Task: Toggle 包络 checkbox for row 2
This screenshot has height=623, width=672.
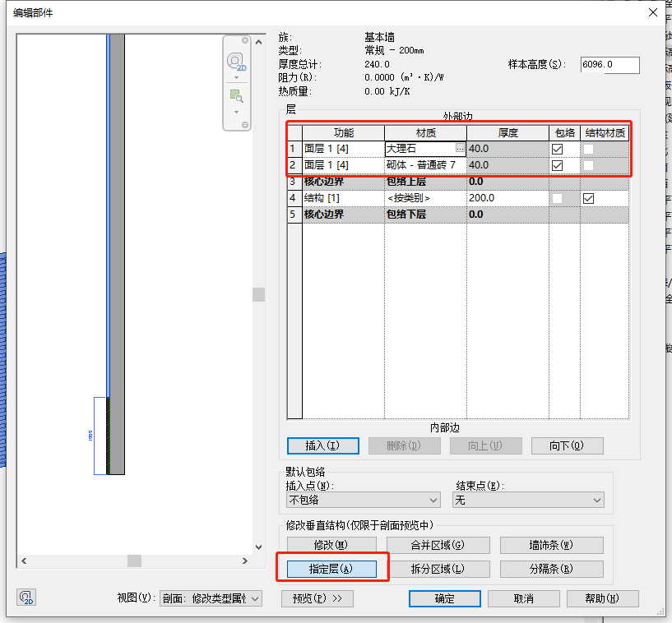Action: coord(557,165)
